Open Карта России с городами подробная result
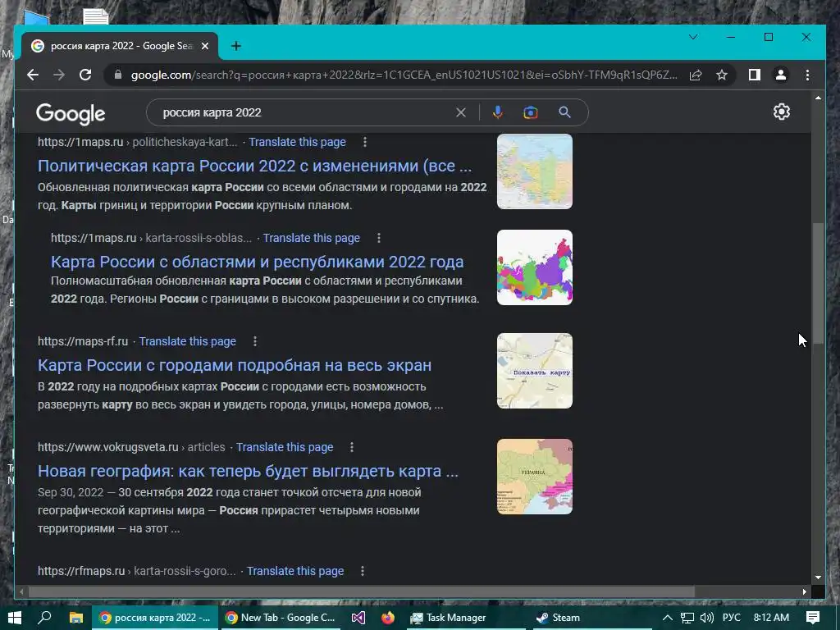Image resolution: width=840 pixels, height=630 pixels. point(235,365)
